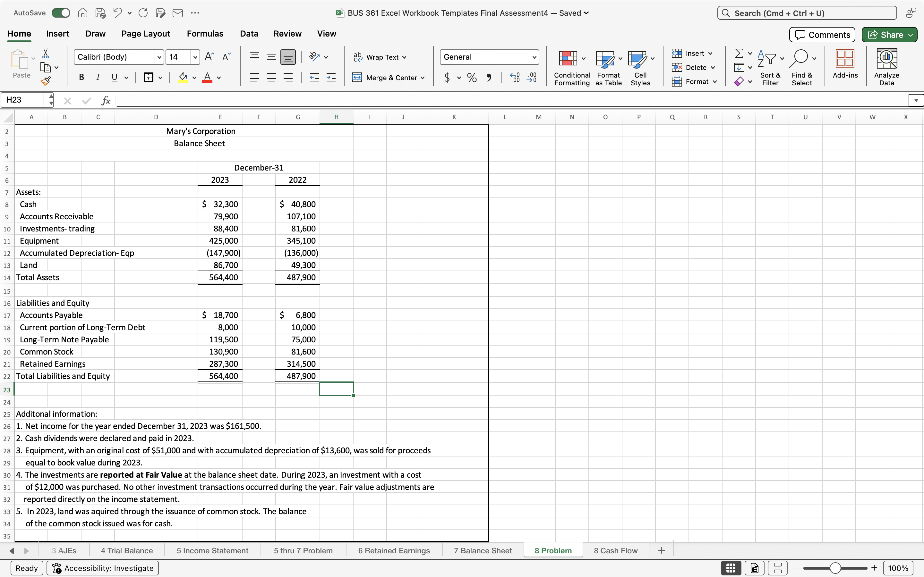This screenshot has width=924, height=577.
Task: Select the Format as Table tool
Action: [x=607, y=67]
